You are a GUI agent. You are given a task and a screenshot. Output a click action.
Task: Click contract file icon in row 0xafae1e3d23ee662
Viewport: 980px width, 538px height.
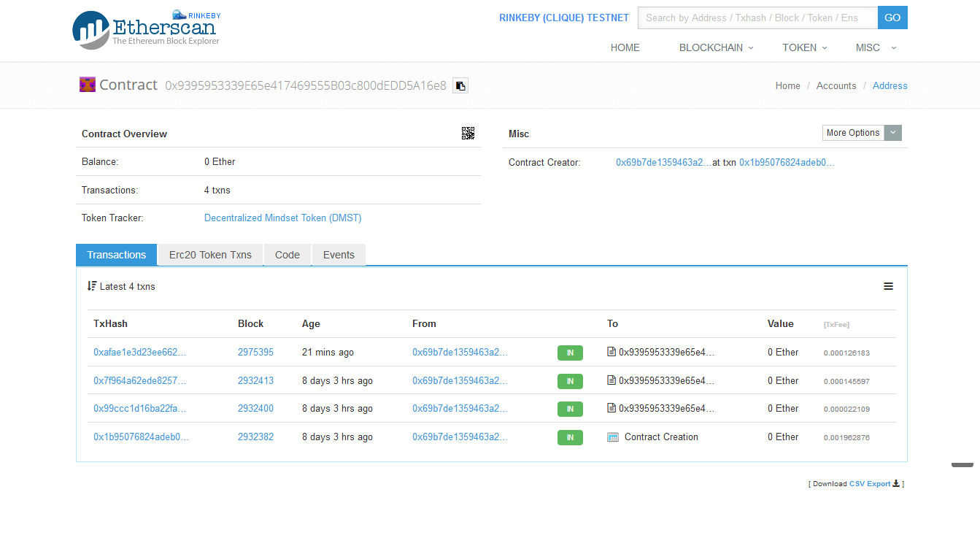click(611, 352)
